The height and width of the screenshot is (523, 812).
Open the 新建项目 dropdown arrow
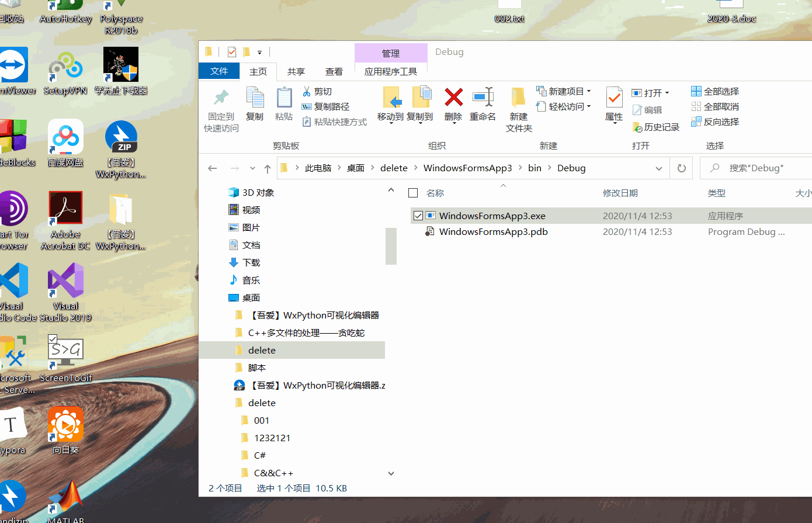(x=589, y=91)
